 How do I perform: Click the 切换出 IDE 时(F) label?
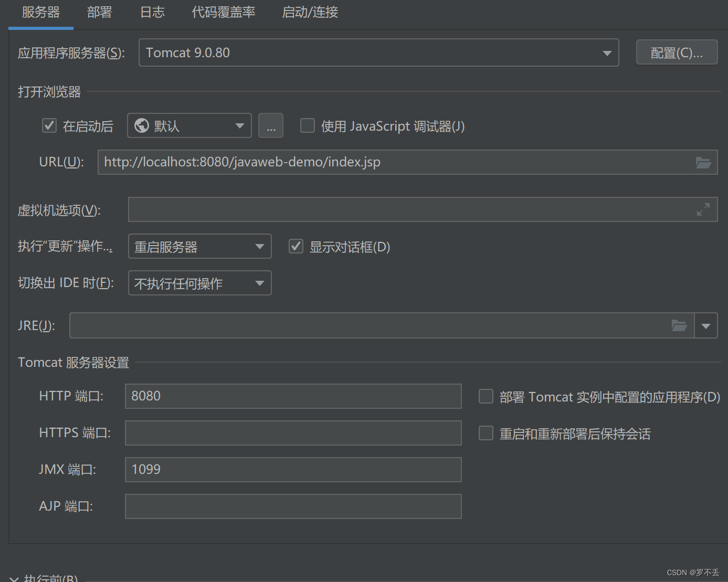(66, 283)
